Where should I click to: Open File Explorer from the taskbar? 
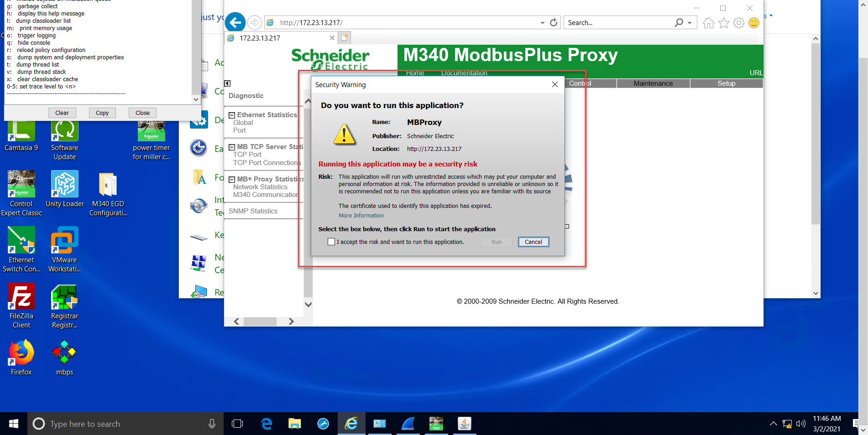(x=295, y=424)
